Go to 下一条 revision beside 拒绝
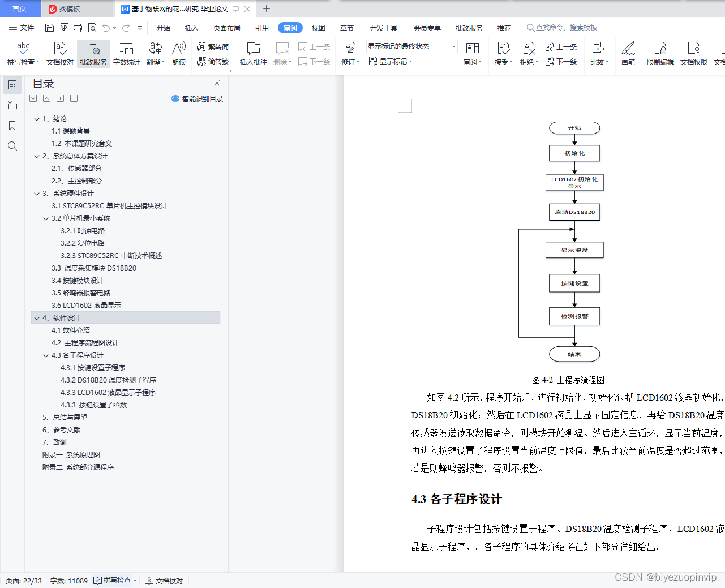The height and width of the screenshot is (588, 725). pos(561,61)
